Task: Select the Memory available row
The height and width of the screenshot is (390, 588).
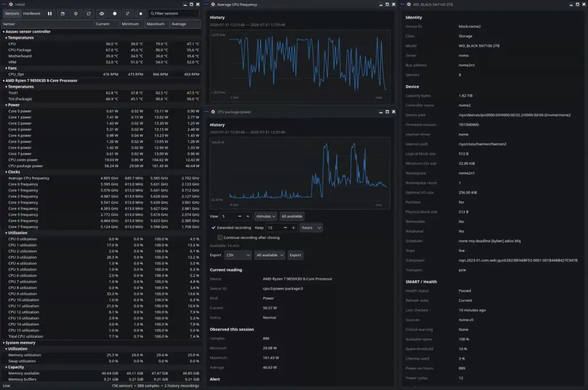Action: coord(101,373)
